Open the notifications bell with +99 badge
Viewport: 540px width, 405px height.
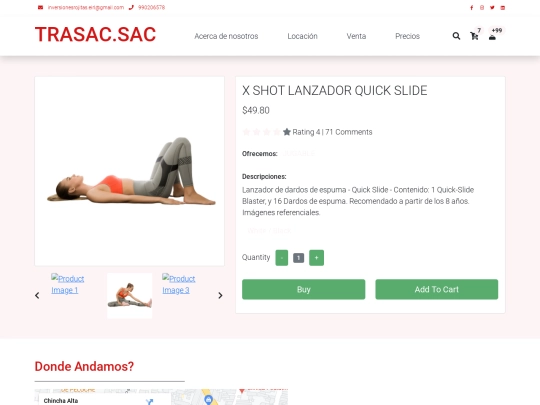pos(492,37)
